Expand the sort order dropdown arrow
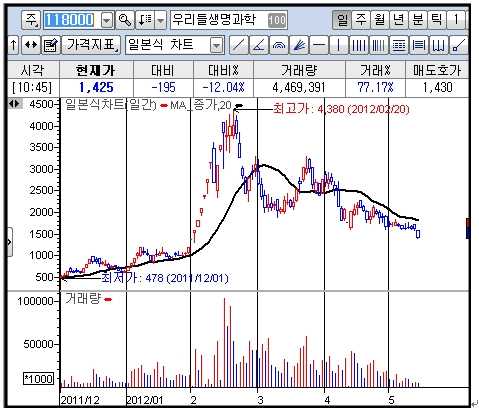This screenshot has width=479, height=418. coord(161,20)
